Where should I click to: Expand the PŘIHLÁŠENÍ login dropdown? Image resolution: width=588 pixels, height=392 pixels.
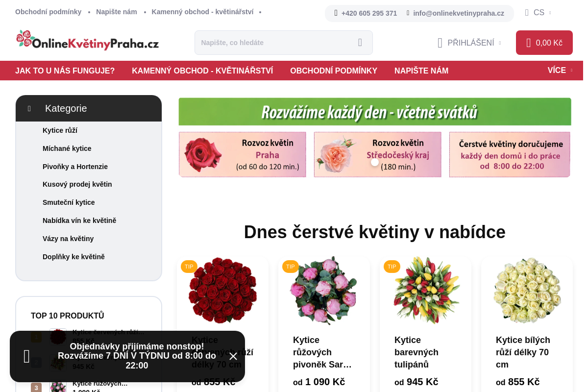pos(469,43)
